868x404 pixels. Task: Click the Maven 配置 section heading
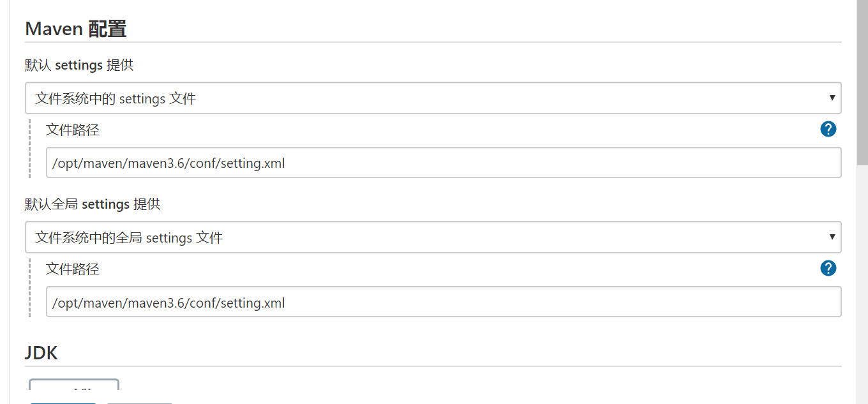(75, 29)
